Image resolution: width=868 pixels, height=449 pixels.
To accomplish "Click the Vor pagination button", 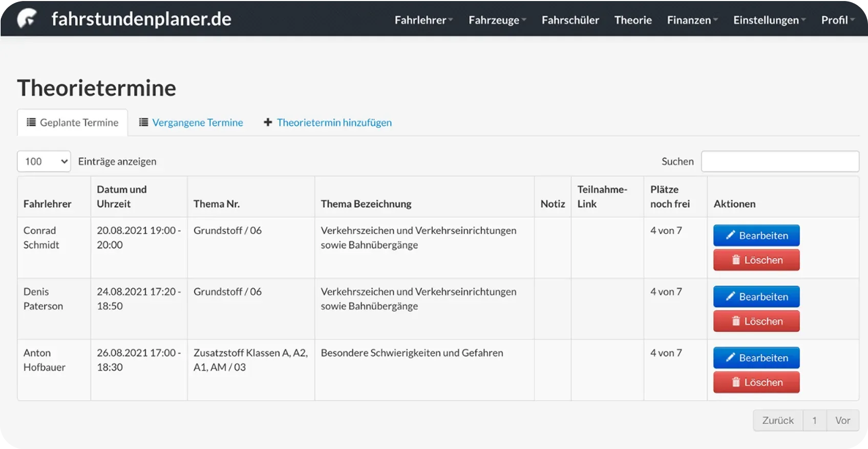I will [842, 420].
